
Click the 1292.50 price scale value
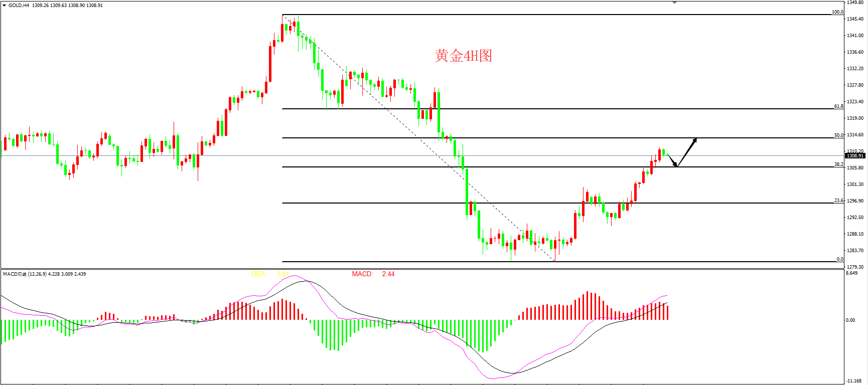pyautogui.click(x=855, y=218)
